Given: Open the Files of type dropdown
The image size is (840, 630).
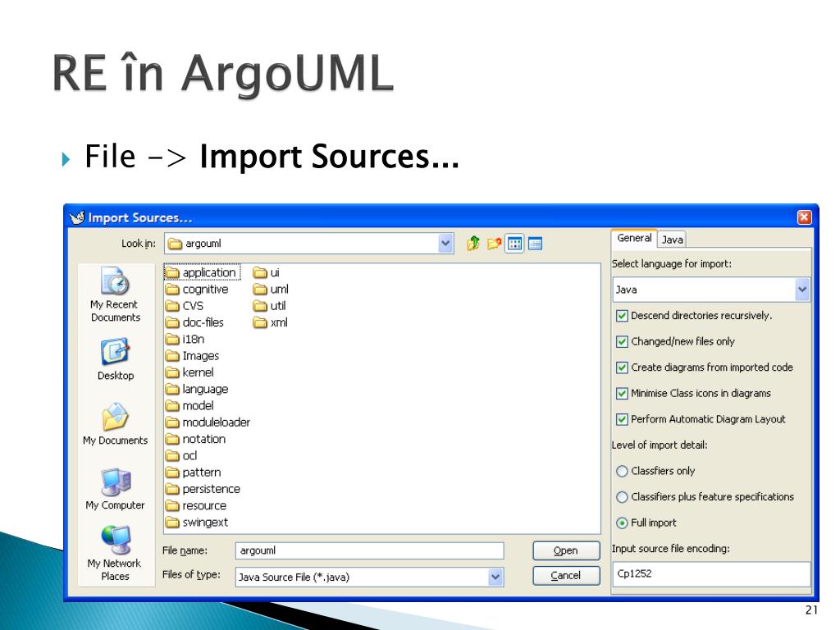Looking at the screenshot, I should (x=495, y=577).
